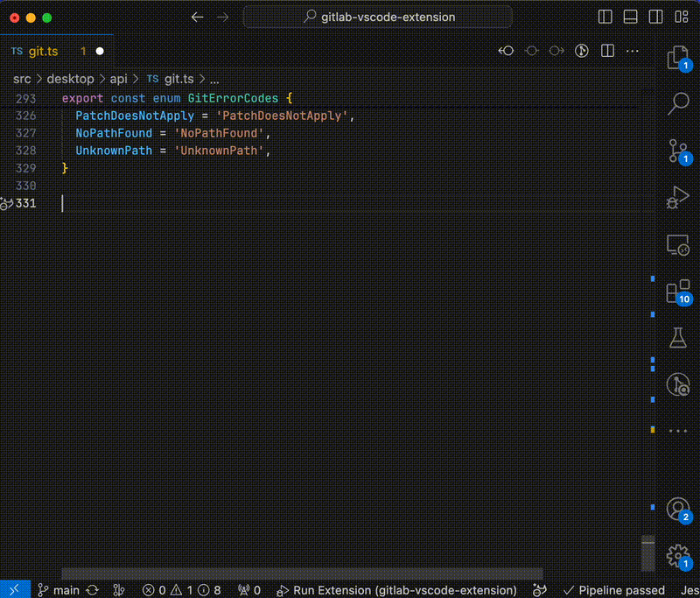Open the Manage gear menu
700x598 pixels.
tap(678, 556)
